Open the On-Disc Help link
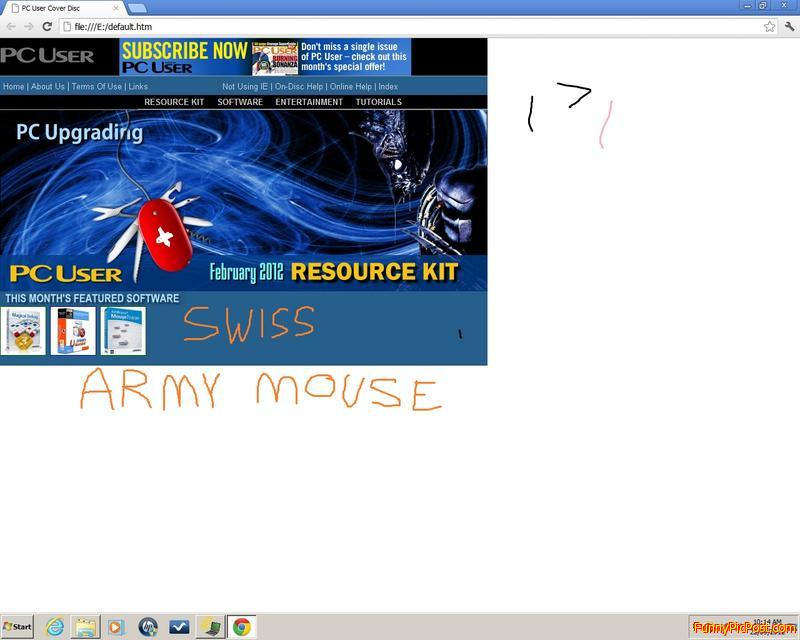The width and height of the screenshot is (800, 640). 299,86
